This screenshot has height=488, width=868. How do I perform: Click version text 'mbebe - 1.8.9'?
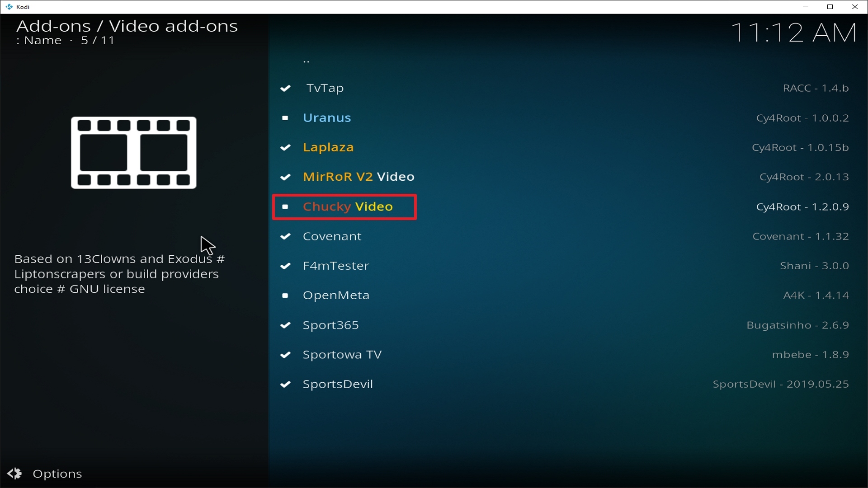click(810, 355)
